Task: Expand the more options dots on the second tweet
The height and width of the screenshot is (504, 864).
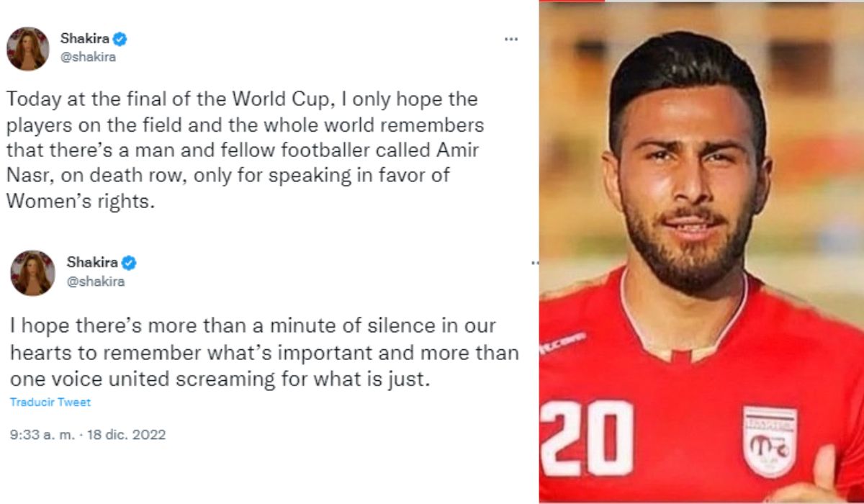Action: tap(534, 263)
